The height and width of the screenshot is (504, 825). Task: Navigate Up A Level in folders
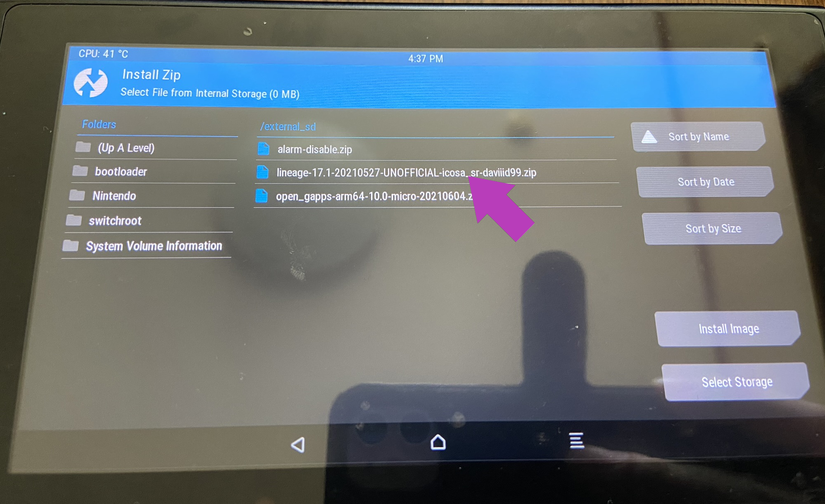point(127,148)
